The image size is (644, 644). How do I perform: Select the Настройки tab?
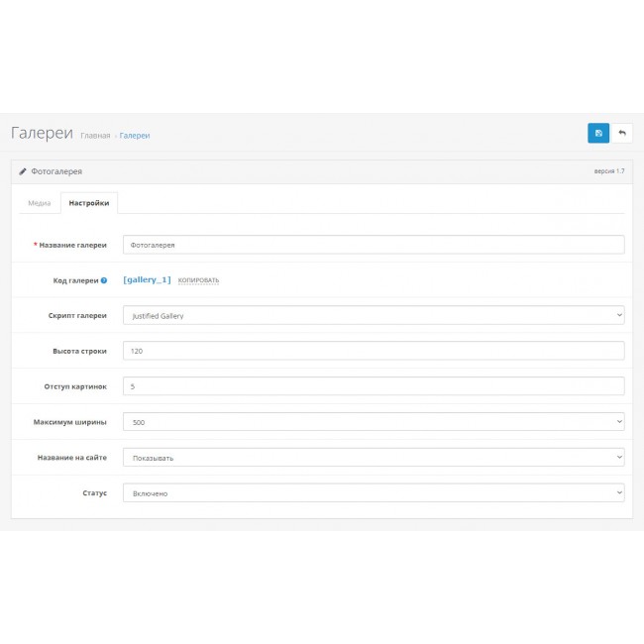tap(89, 202)
